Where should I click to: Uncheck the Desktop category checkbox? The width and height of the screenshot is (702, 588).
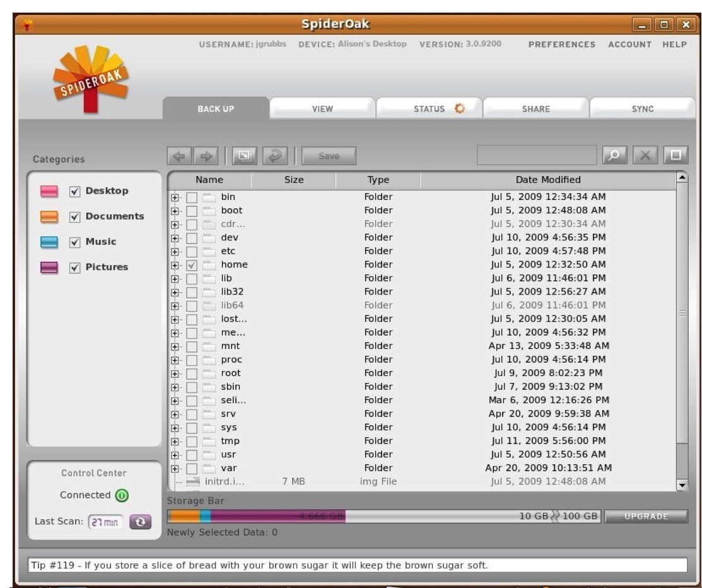pyautogui.click(x=75, y=192)
